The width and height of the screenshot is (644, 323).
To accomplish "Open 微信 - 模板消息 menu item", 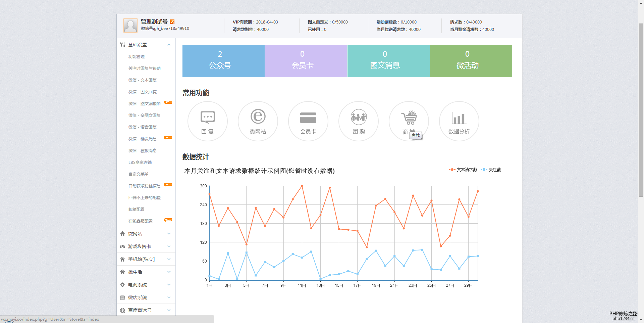I will coord(143,151).
